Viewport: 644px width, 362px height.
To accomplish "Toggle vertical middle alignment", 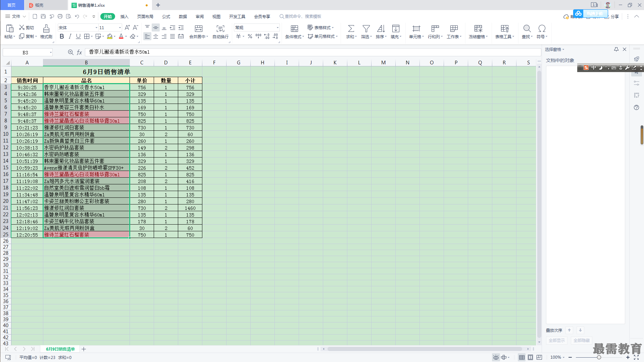I will (x=156, y=27).
